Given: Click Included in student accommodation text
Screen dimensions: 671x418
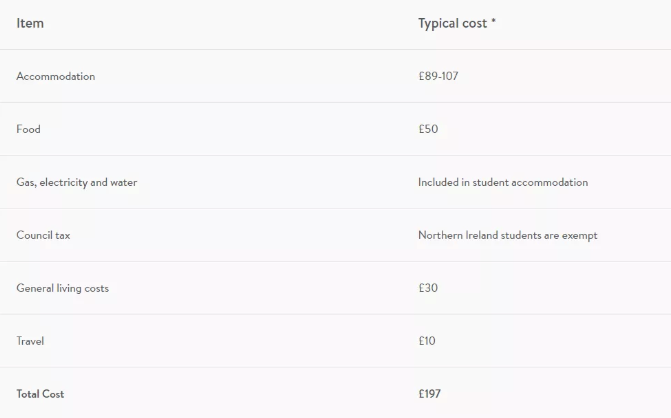Looking at the screenshot, I should [503, 183].
